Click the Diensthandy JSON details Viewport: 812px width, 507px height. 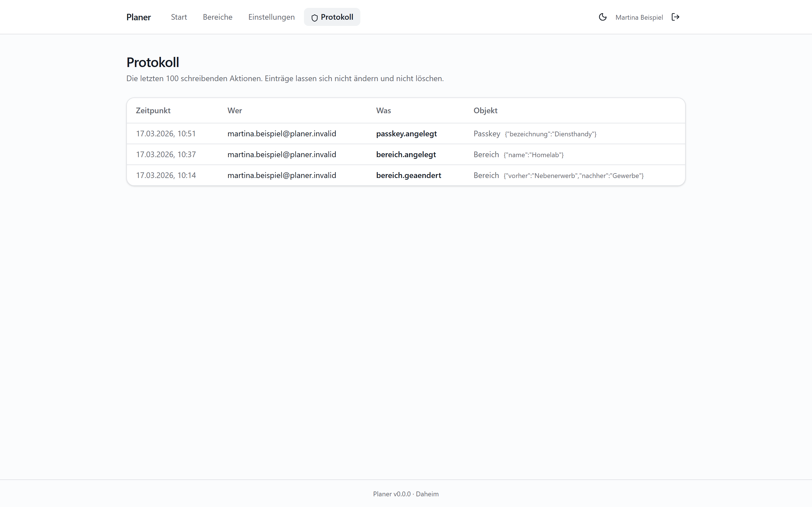pyautogui.click(x=551, y=134)
